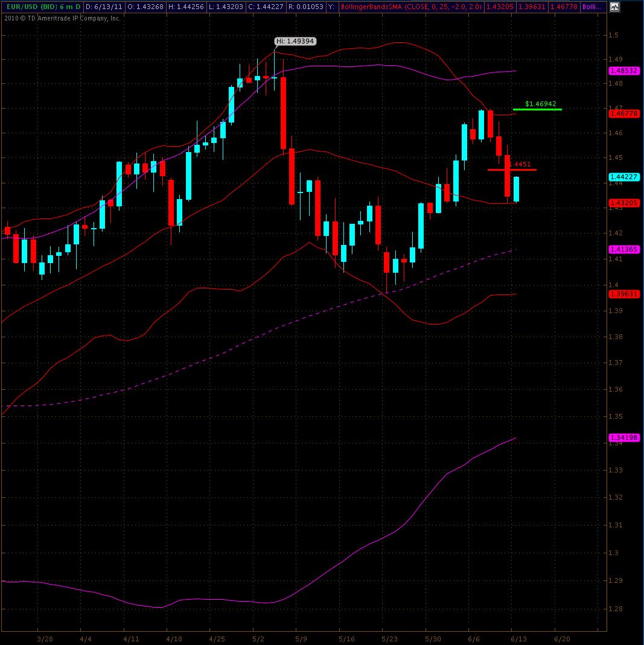Click the magenta 1.41365 price axis tag
The height and width of the screenshot is (645, 644).
[x=624, y=249]
